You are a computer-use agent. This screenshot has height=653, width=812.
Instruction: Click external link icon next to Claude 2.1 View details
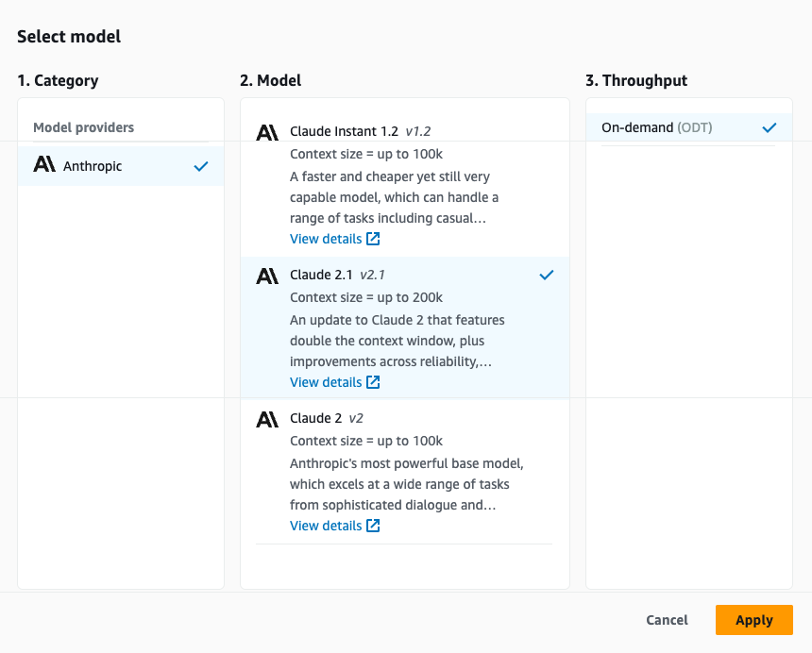pyautogui.click(x=373, y=381)
